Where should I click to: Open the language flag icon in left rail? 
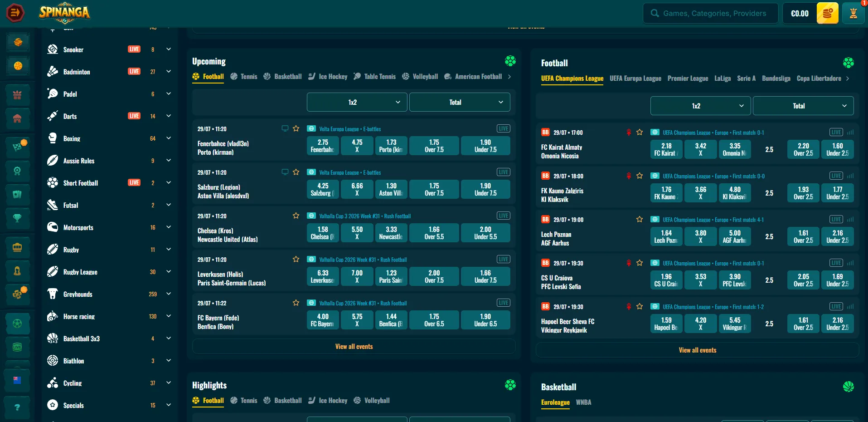click(x=17, y=380)
